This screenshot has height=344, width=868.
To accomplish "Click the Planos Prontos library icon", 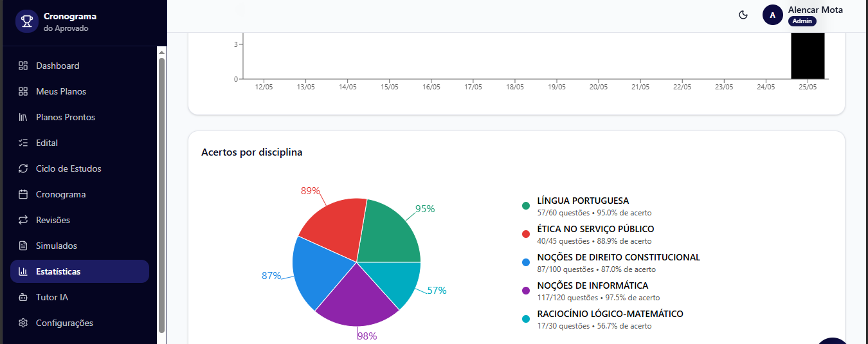I will pyautogui.click(x=23, y=117).
